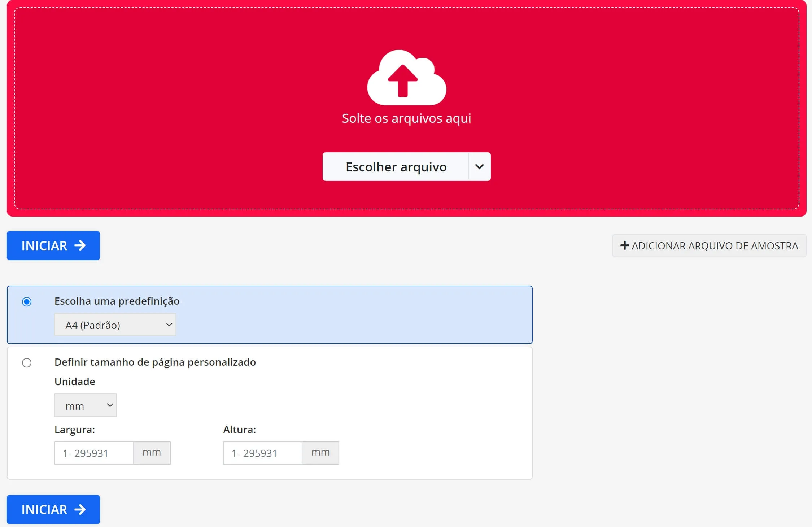Open the 'A4 (Padrão)' preset dropdown
This screenshot has height=527, width=812.
click(x=115, y=325)
